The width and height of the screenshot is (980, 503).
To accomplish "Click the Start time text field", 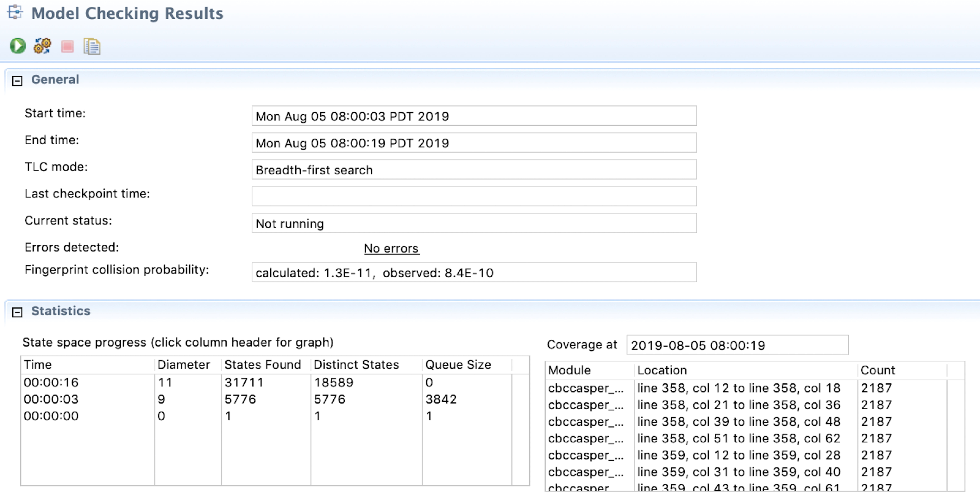I will [474, 116].
